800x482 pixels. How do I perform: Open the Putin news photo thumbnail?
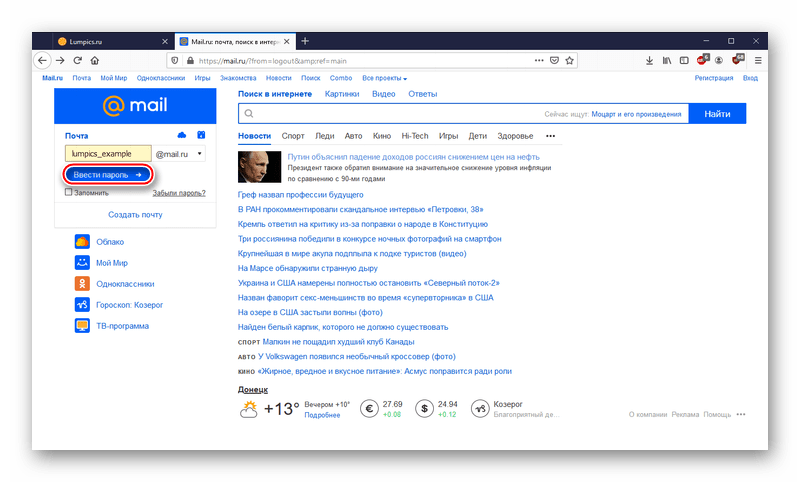tap(259, 167)
